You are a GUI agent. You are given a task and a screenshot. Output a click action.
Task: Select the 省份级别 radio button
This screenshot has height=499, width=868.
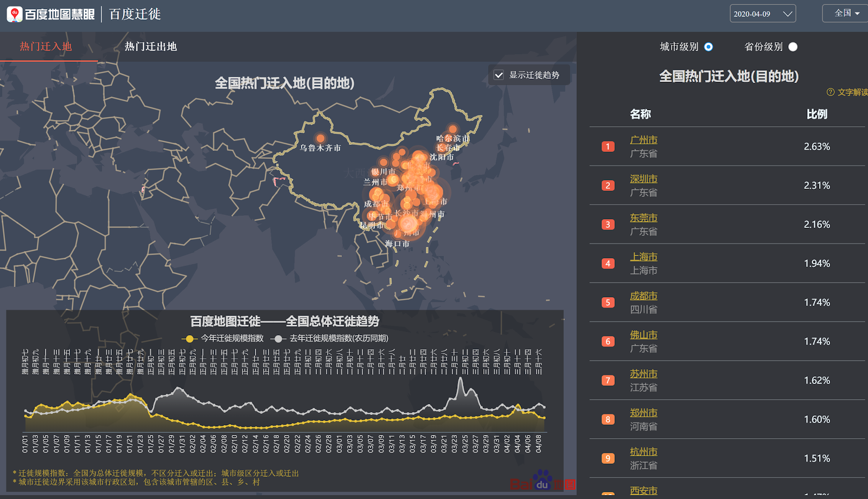pyautogui.click(x=793, y=47)
